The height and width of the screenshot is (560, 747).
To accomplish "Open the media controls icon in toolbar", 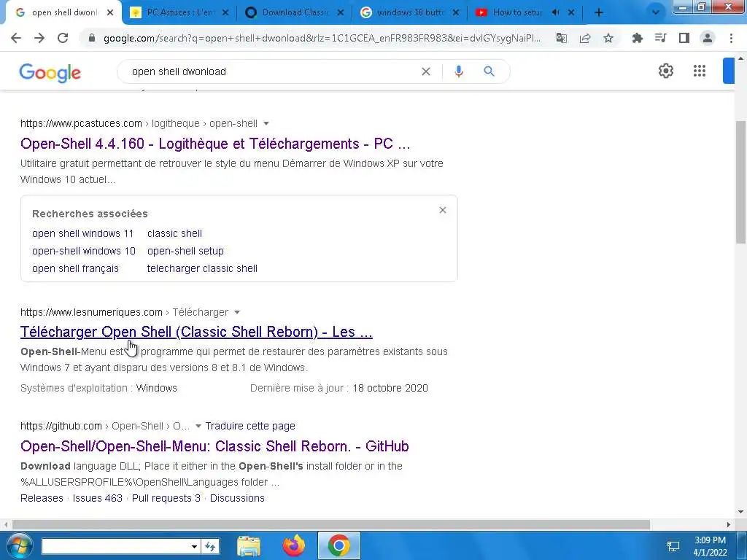I will 660,38.
